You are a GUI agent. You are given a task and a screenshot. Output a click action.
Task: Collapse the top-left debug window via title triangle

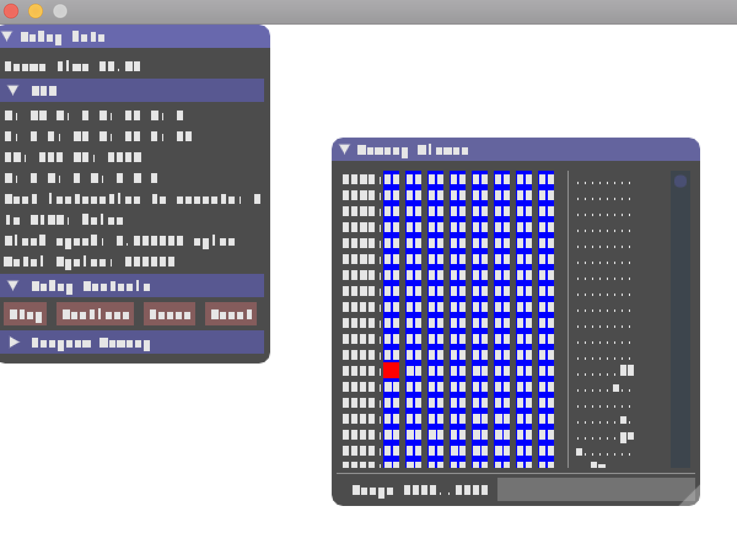point(7,36)
